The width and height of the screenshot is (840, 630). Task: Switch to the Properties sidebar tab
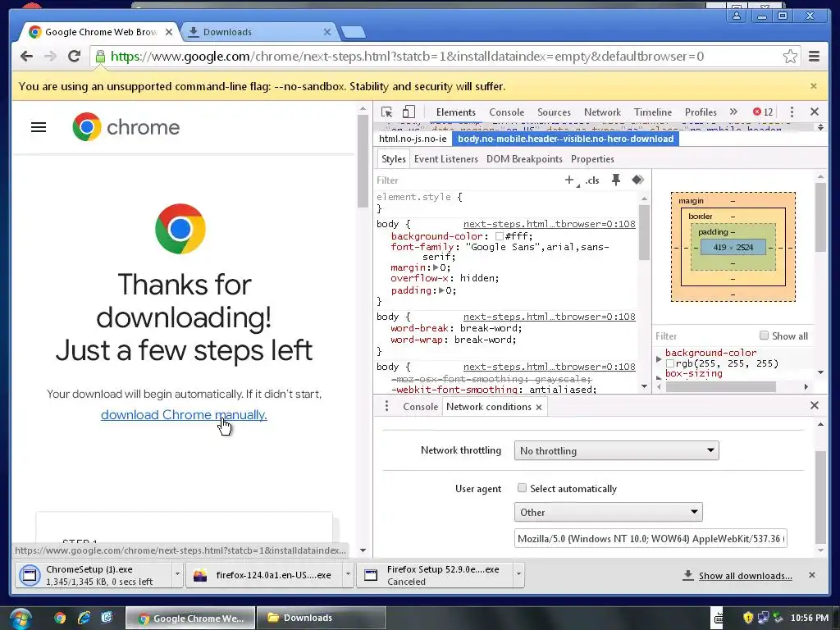[592, 159]
